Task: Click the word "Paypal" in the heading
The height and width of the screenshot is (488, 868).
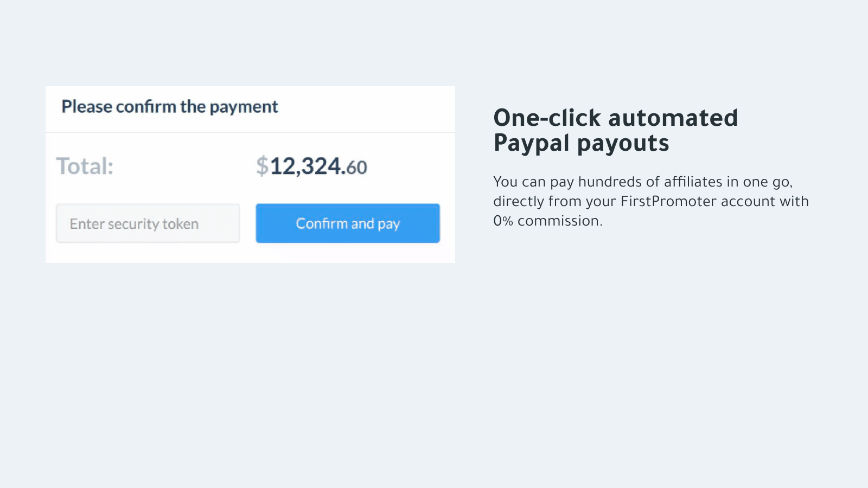Action: (531, 143)
